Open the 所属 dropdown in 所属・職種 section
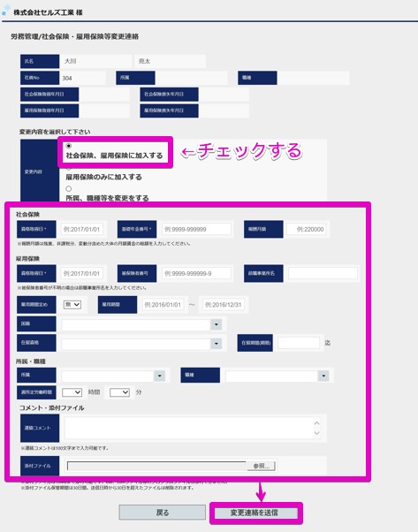This screenshot has height=532, width=418. [x=159, y=376]
